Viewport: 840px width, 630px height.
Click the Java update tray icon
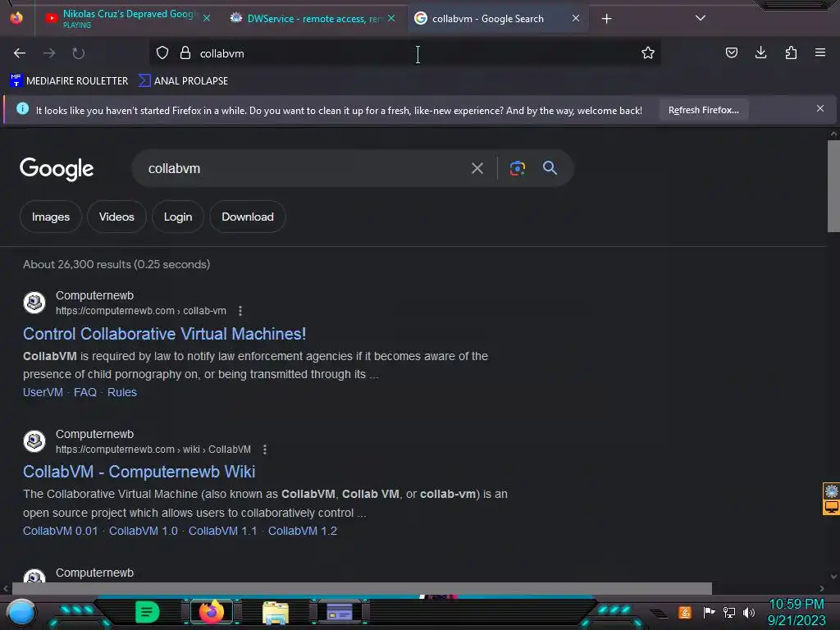(x=685, y=612)
